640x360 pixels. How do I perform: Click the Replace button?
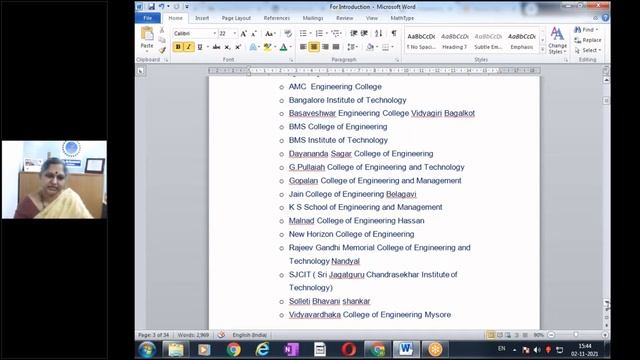(x=588, y=40)
